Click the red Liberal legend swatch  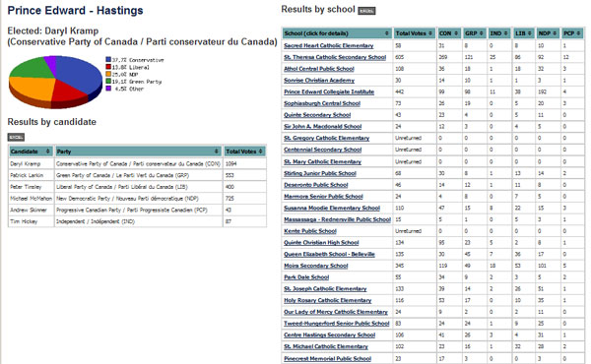[x=108, y=67]
